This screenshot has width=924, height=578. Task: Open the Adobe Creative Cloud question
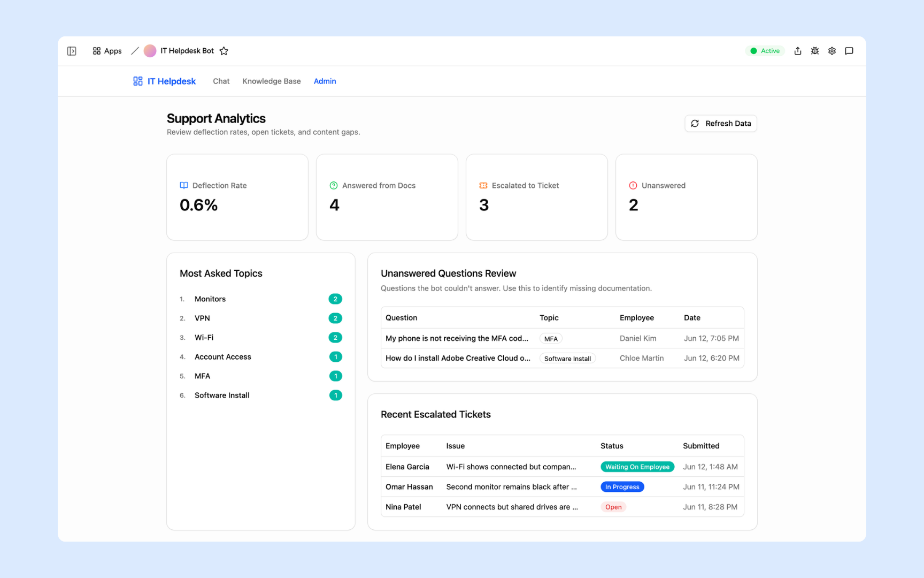[458, 358]
